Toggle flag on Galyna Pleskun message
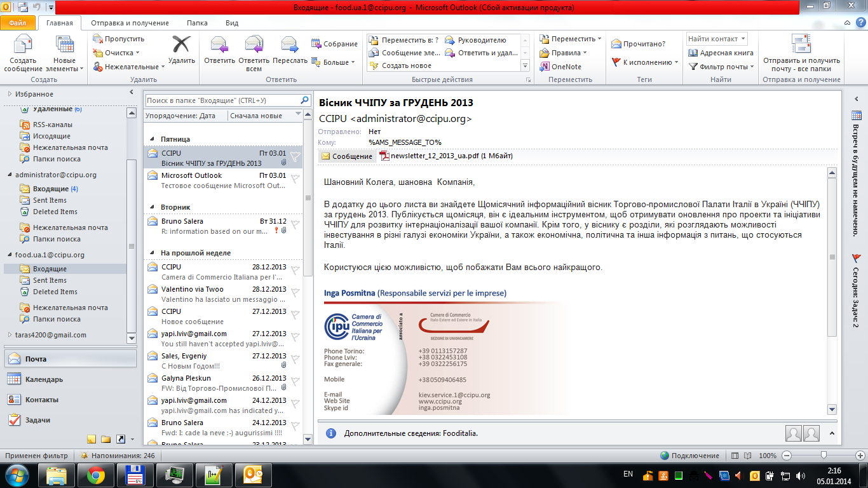Image resolution: width=868 pixels, height=488 pixels. pos(295,381)
